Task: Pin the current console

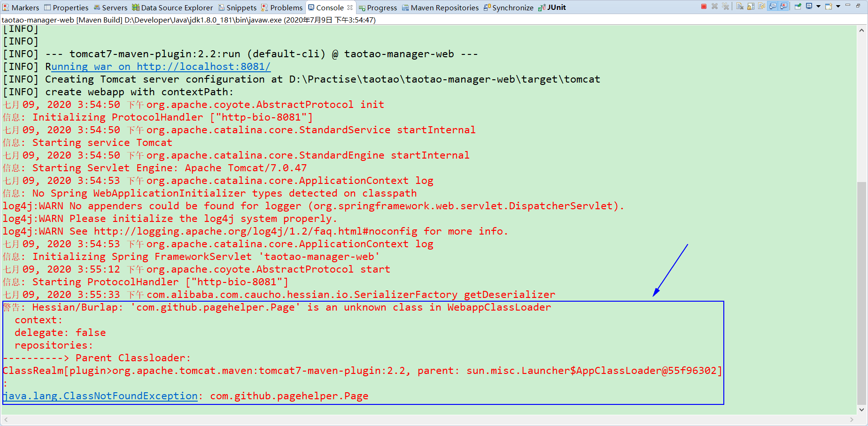Action: point(798,7)
